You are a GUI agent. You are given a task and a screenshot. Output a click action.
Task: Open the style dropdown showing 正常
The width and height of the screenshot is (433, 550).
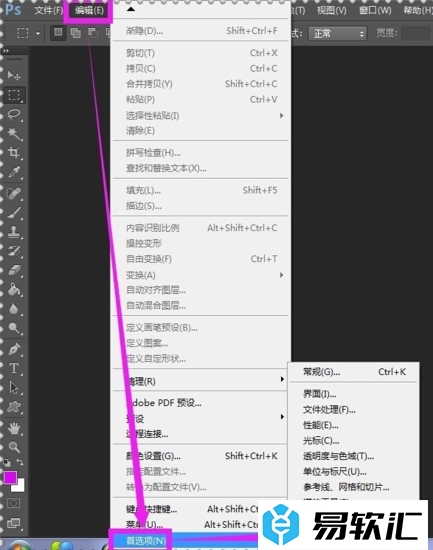click(337, 34)
